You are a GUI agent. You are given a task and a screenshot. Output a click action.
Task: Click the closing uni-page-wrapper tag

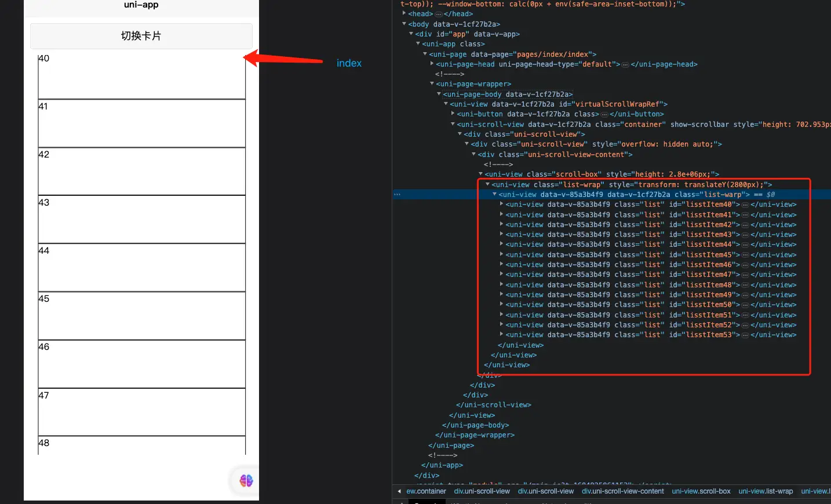coord(475,435)
